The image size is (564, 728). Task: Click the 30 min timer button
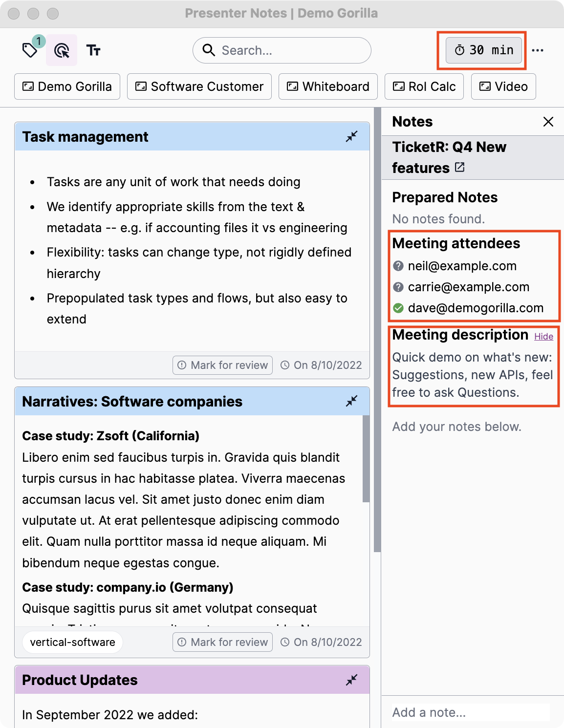(x=483, y=50)
